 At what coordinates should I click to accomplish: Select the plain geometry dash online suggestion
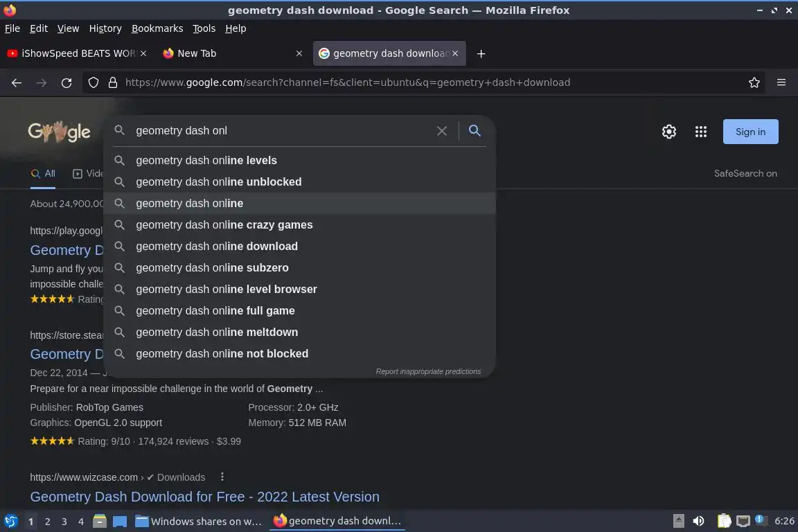[299, 203]
